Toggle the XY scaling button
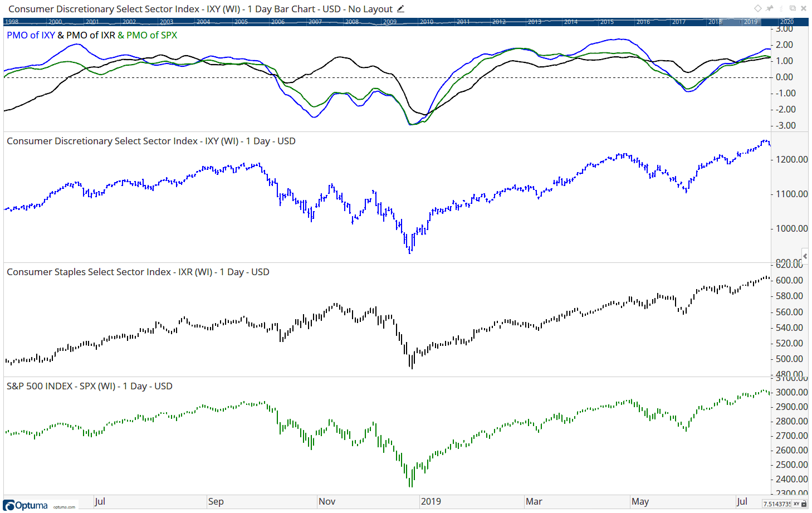The image size is (812, 513). point(796,504)
